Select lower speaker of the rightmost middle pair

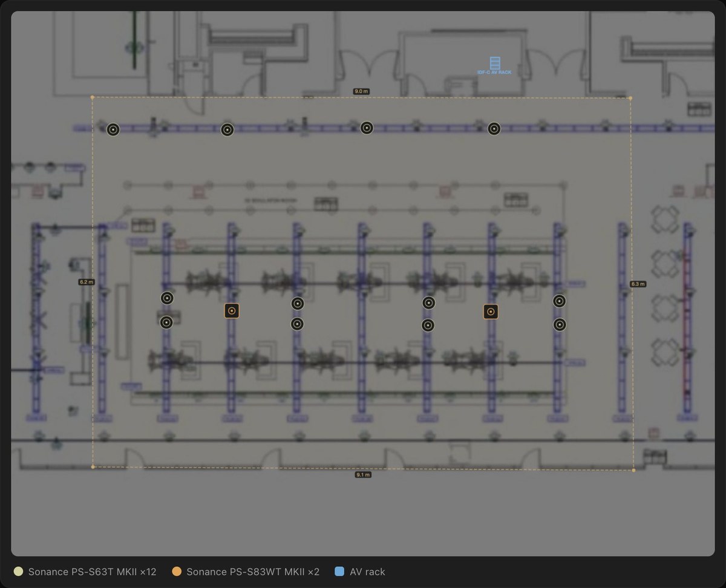(560, 325)
